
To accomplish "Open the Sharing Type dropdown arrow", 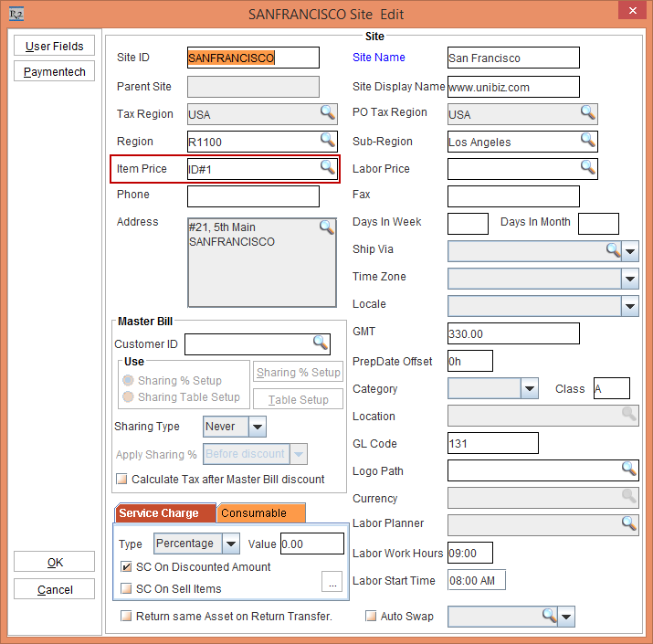I will click(x=257, y=427).
